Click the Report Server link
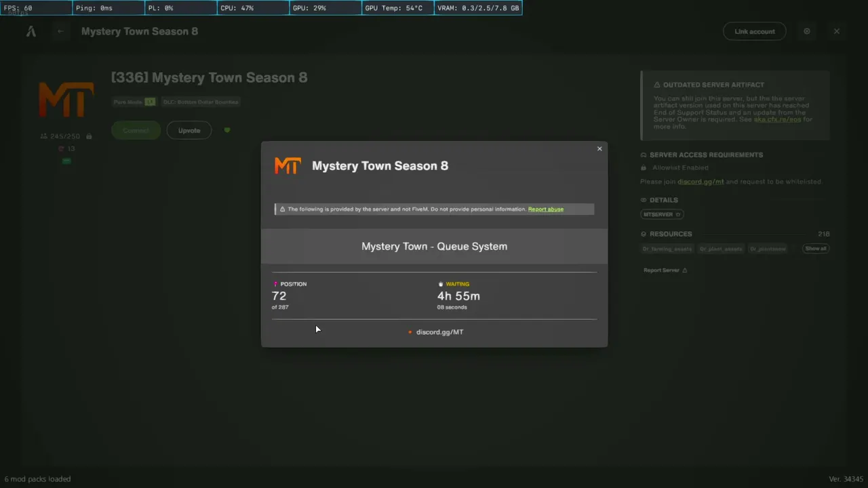 click(665, 270)
